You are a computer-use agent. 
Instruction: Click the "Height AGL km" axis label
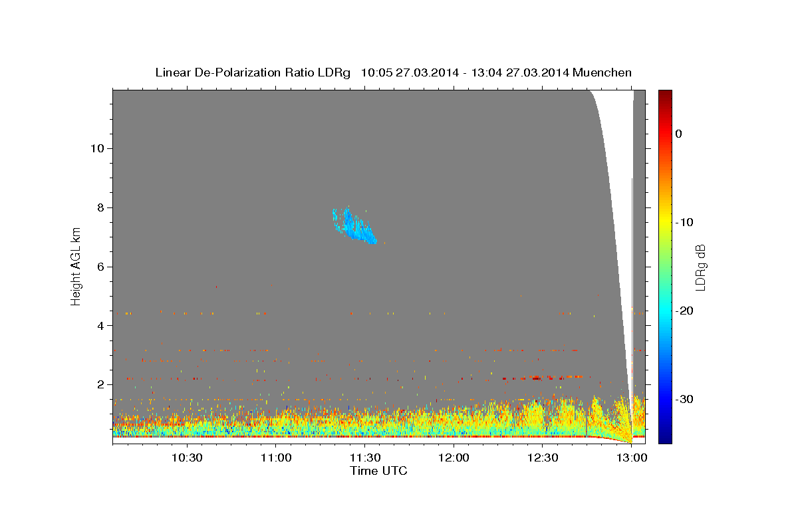pos(76,266)
